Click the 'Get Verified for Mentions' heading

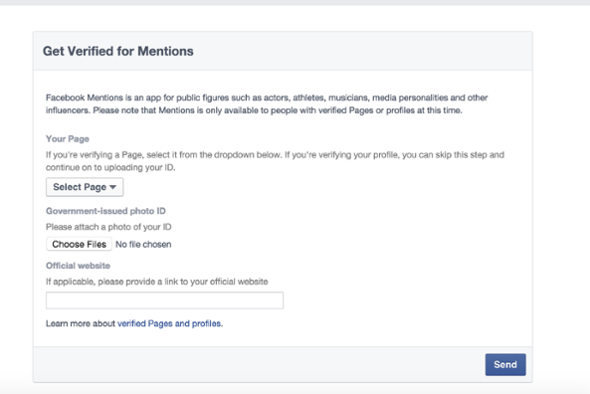[118, 51]
